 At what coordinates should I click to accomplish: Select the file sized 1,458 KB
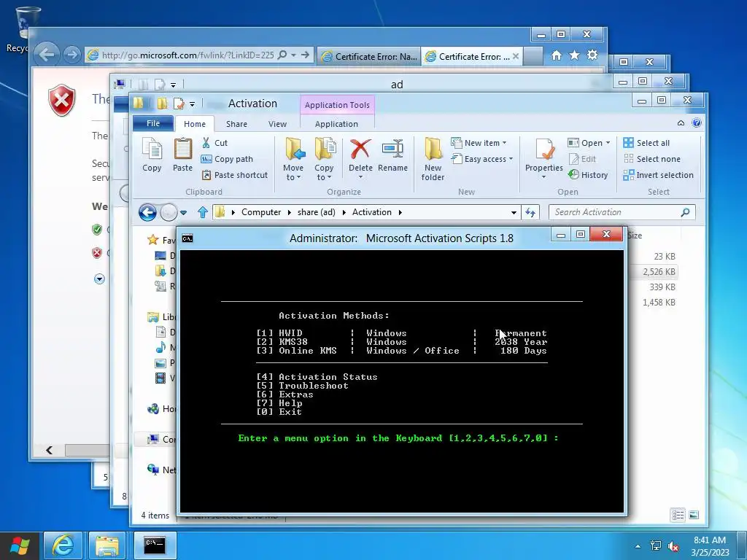coord(659,303)
